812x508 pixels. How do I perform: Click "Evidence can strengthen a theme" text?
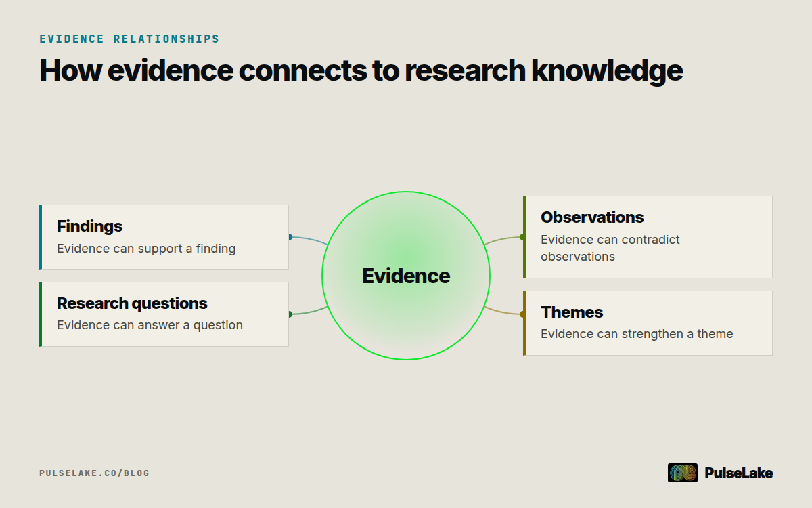click(x=637, y=334)
